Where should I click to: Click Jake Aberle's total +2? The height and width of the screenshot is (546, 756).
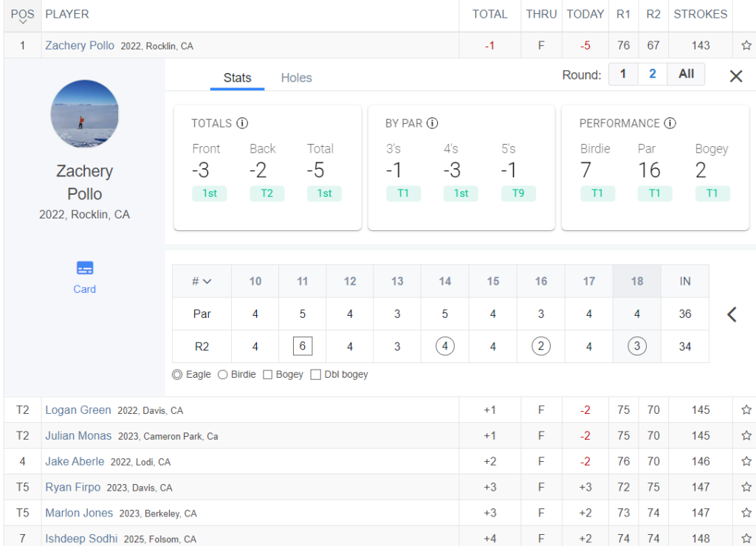[x=489, y=461]
